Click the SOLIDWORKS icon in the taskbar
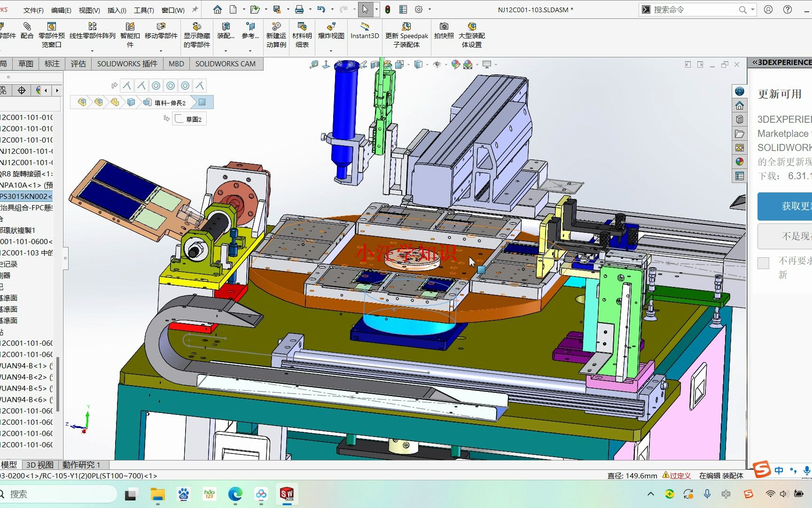812x508 pixels. point(287,494)
